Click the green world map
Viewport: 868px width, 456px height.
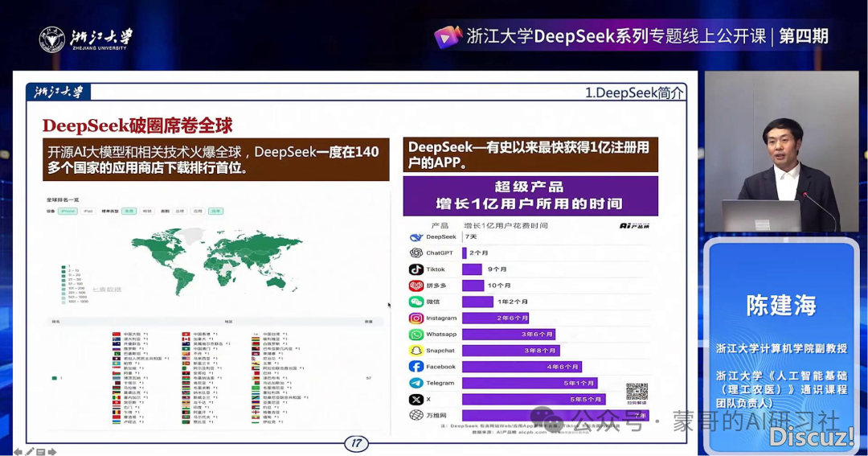pos(216,261)
